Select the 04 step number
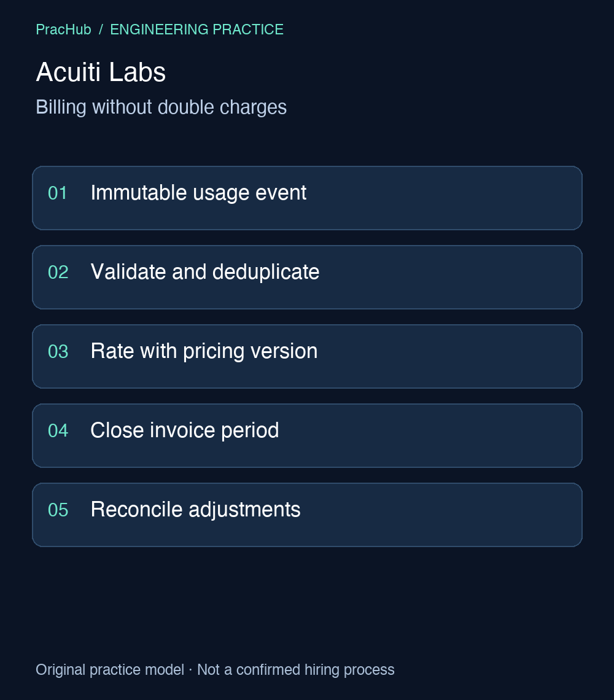Image resolution: width=614 pixels, height=700 pixels. point(58,431)
